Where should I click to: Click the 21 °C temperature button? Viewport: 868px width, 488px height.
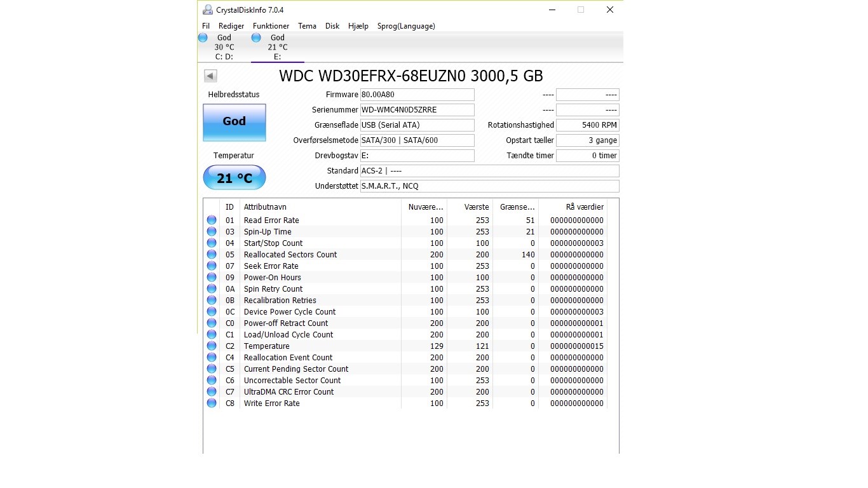[234, 178]
